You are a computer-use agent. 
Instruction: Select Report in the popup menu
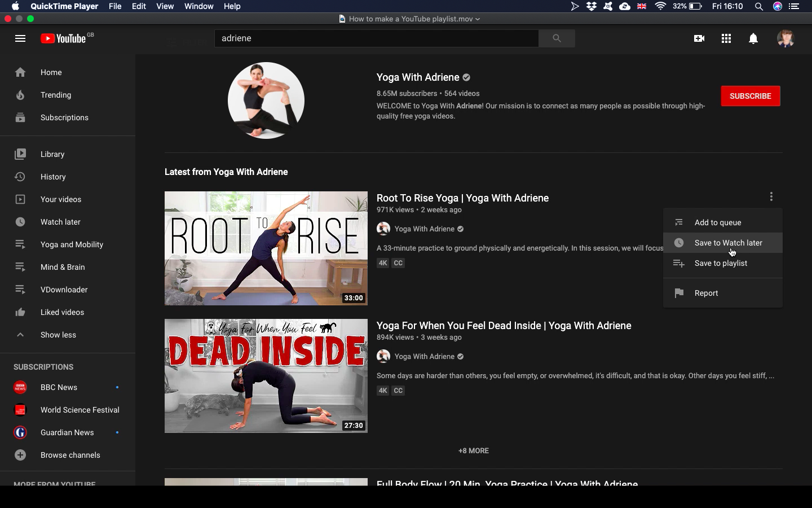coord(723,293)
